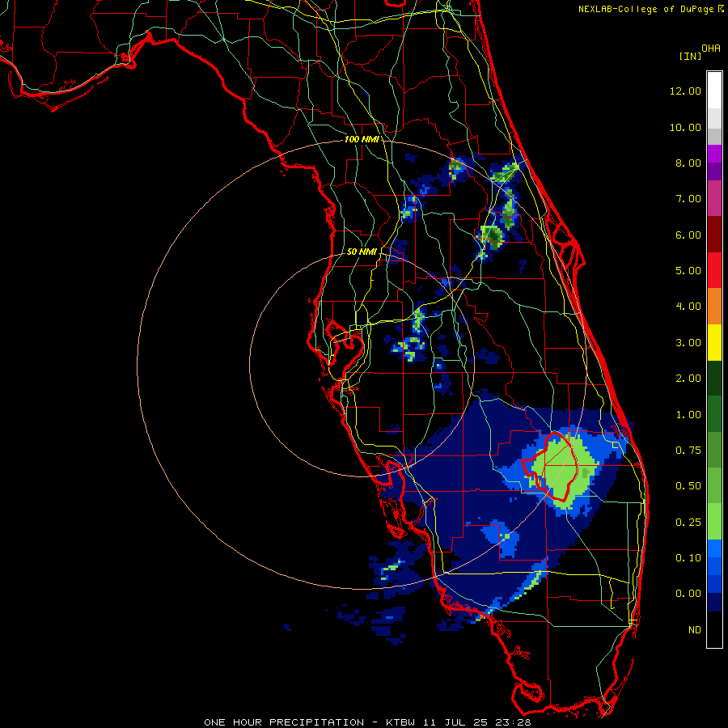Select the 2.00 legend value
This screenshot has height=728, width=728.
[x=688, y=379]
